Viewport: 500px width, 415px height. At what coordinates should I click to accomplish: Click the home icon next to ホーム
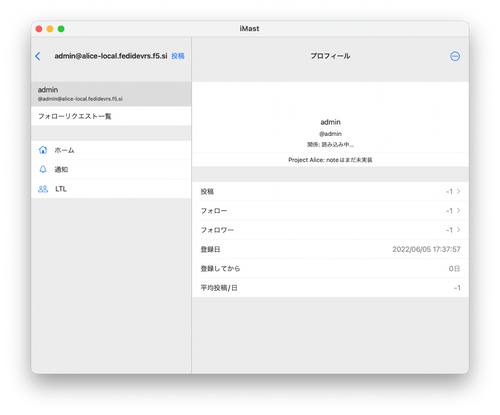coord(43,150)
